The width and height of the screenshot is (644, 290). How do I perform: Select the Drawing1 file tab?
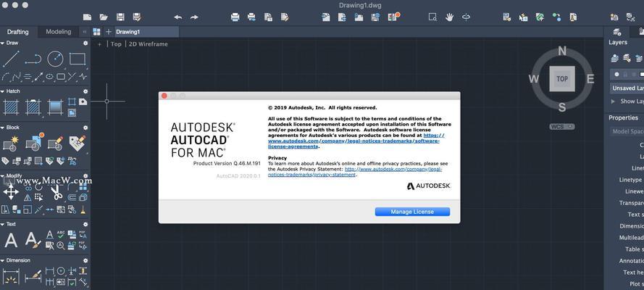pyautogui.click(x=146, y=32)
